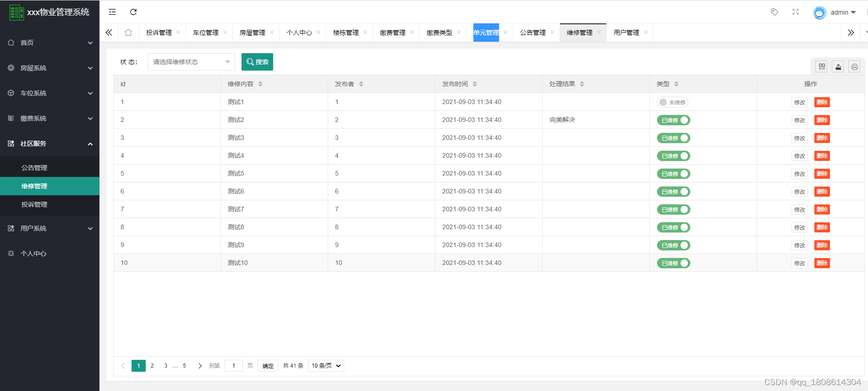Go to page 2

click(x=152, y=366)
